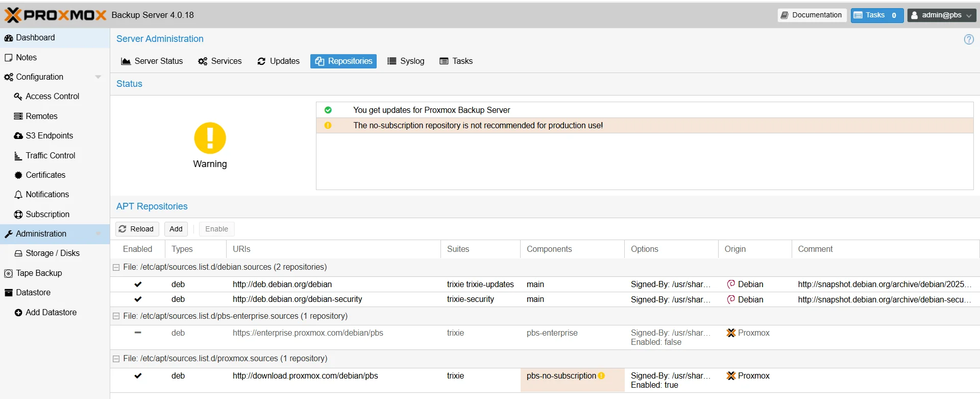
Task: Switch to the Syslog tab
Action: 406,61
